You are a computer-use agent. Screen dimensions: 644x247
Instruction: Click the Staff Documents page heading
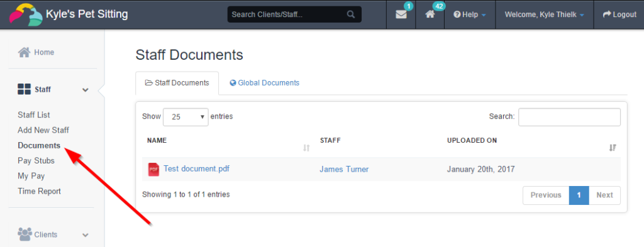pyautogui.click(x=189, y=55)
